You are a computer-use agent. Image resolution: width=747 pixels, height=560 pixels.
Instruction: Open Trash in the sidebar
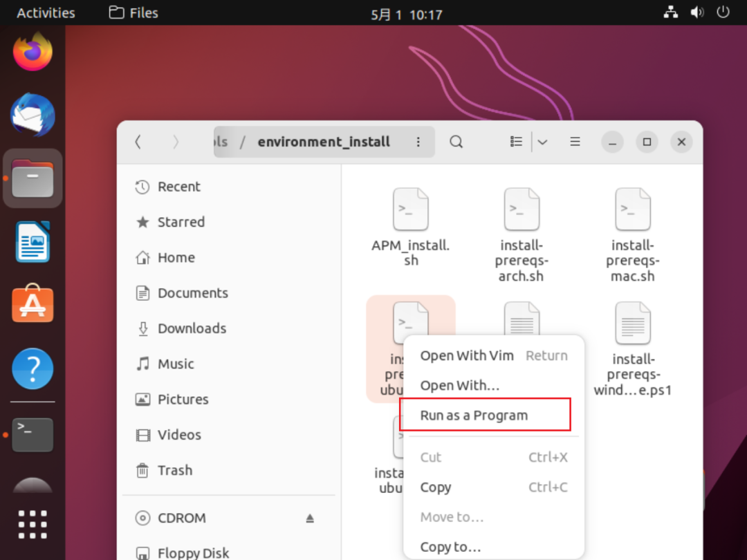pos(229,471)
